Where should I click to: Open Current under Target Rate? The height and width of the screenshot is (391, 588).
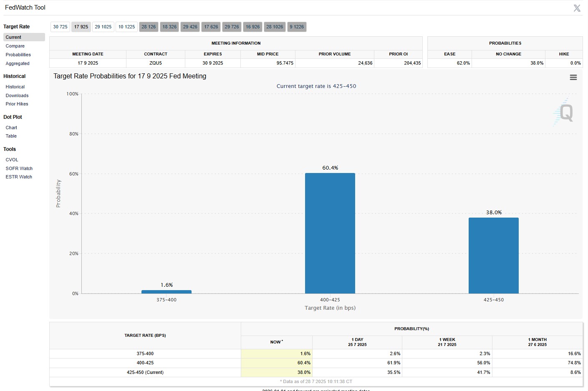point(24,37)
